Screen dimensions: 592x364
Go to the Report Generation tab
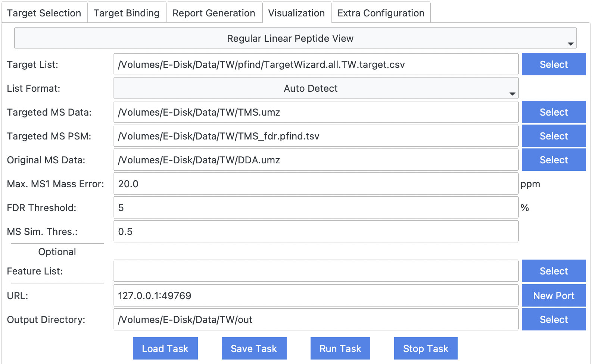(214, 13)
